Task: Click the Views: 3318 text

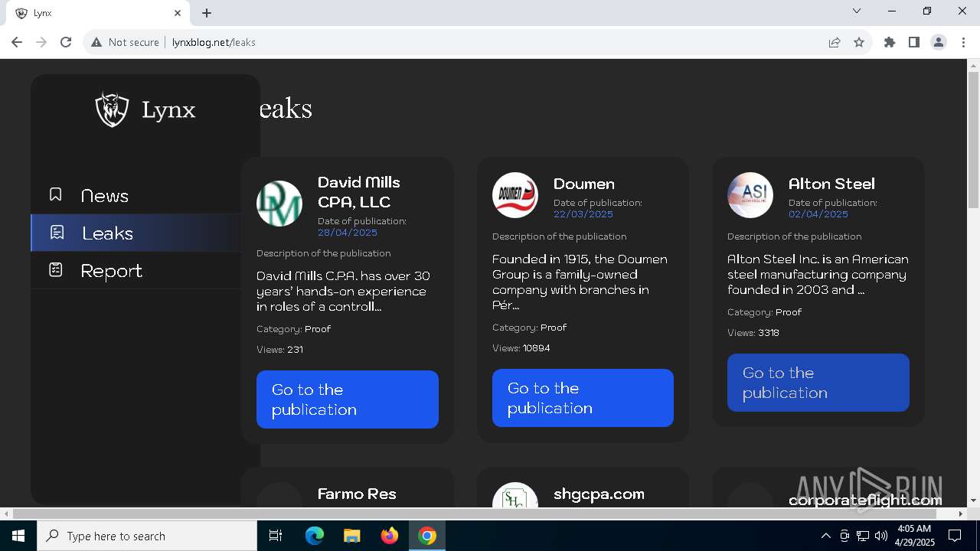Action: (x=753, y=333)
